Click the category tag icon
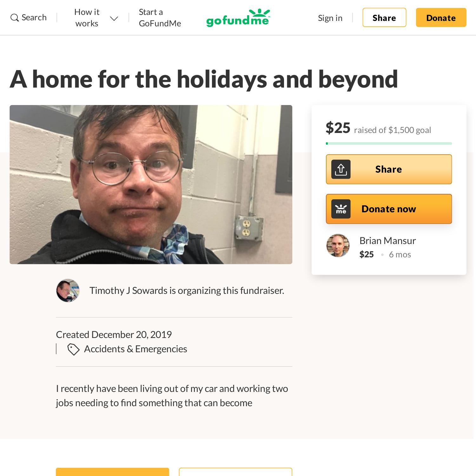Image resolution: width=476 pixels, height=476 pixels. (x=73, y=349)
